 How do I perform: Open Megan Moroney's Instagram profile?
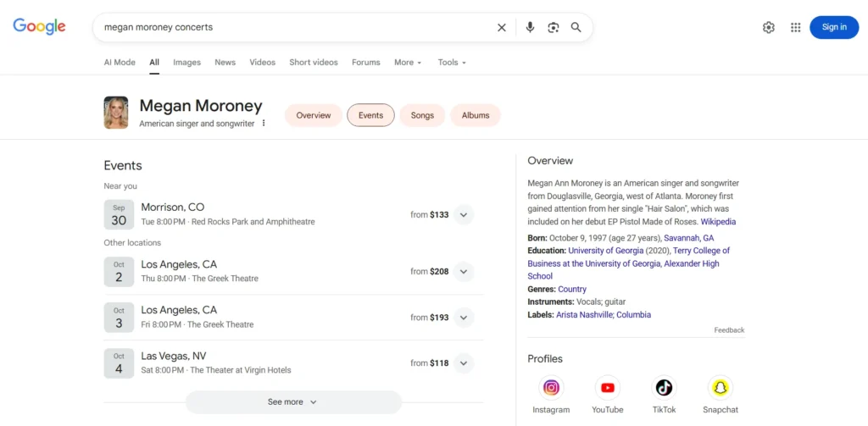551,388
